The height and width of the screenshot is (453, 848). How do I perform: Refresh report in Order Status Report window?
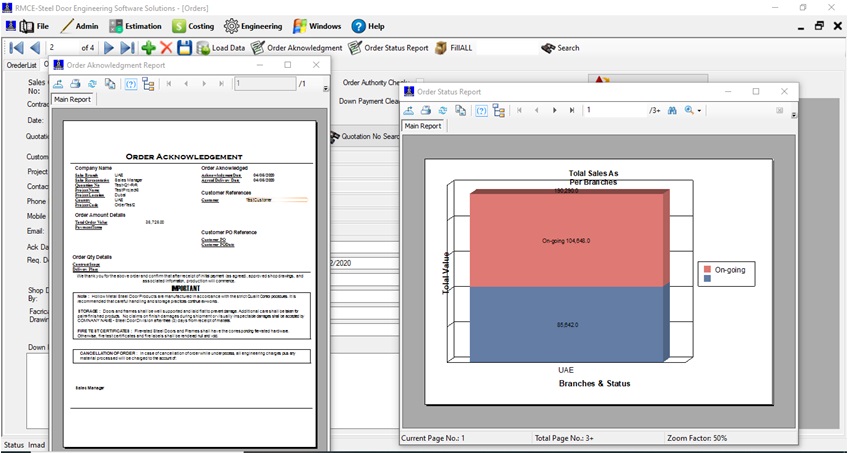[443, 110]
